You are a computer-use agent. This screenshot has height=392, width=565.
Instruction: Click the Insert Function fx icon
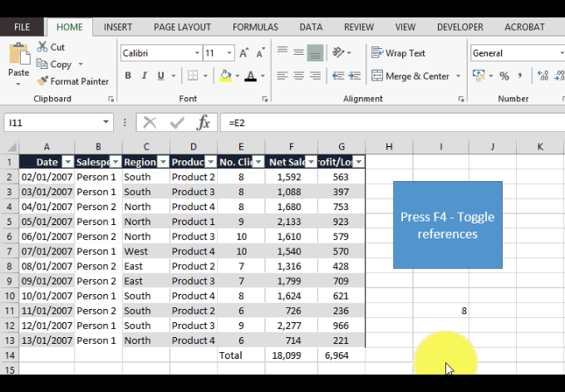[204, 123]
